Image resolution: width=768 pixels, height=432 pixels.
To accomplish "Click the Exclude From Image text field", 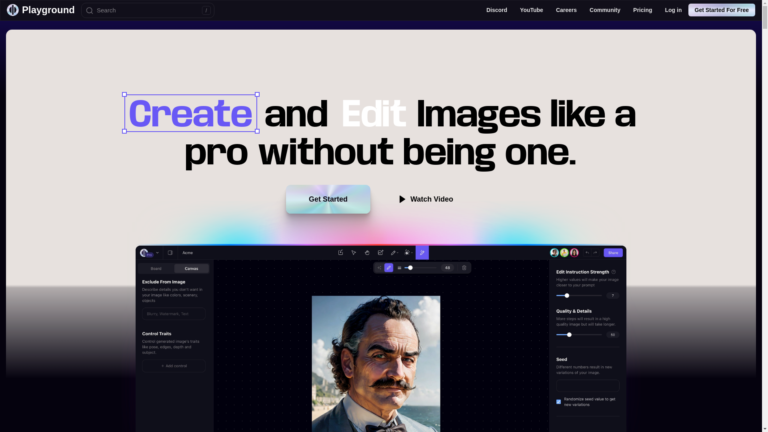I will (173, 314).
